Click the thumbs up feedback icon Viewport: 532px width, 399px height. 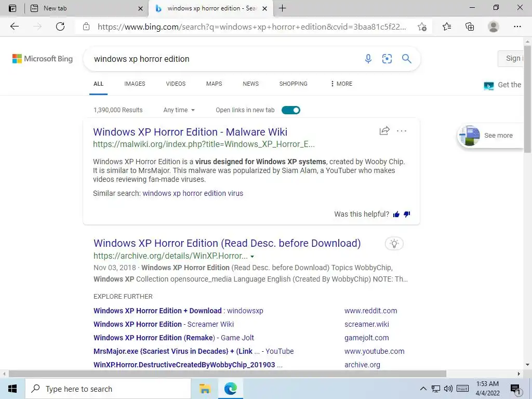click(x=396, y=214)
